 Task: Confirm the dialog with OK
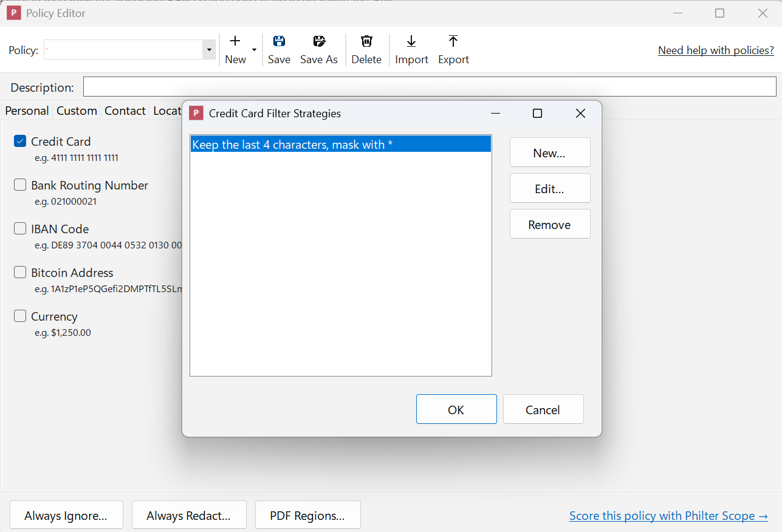tap(456, 409)
